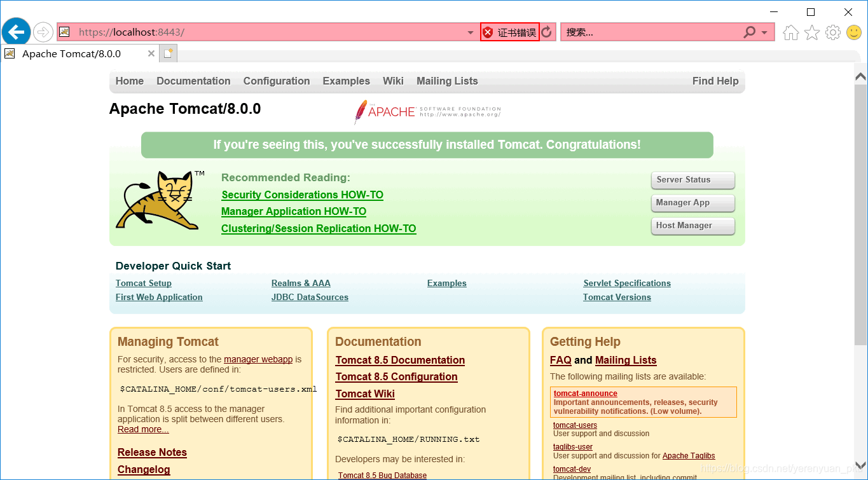The image size is (868, 480).
Task: Click the $CATALINA_HOME/RUNNING.txt text
Action: 408,439
